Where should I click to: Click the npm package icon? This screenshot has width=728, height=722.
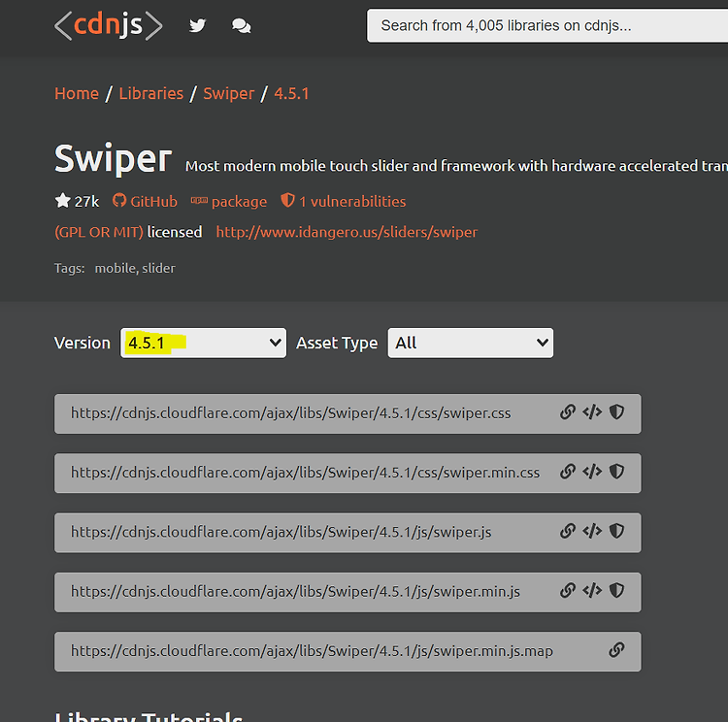[x=199, y=201]
